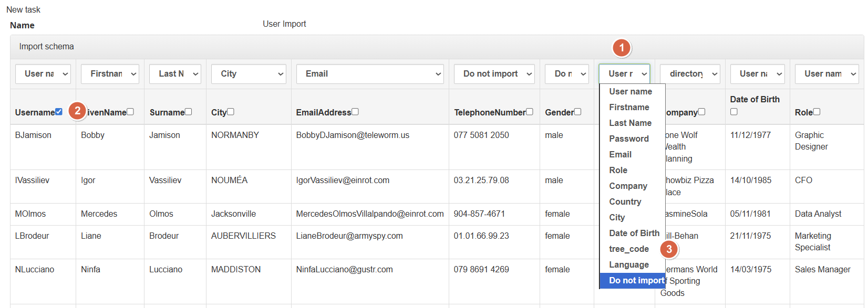The image size is (868, 308).
Task: Open the first Do not import dropdown
Action: pos(494,74)
